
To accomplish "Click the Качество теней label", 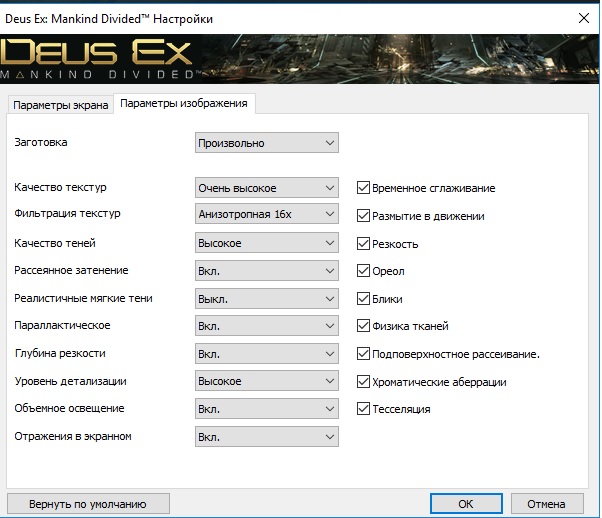I will click(x=55, y=243).
